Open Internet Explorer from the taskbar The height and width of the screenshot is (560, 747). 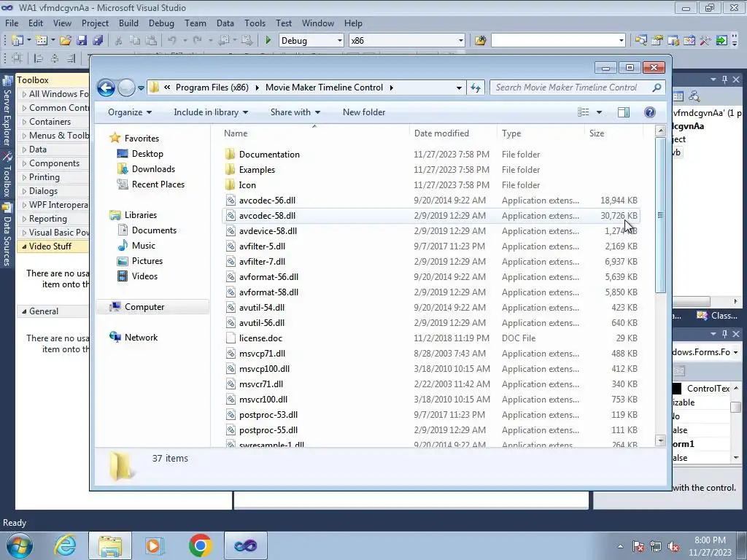click(x=65, y=545)
